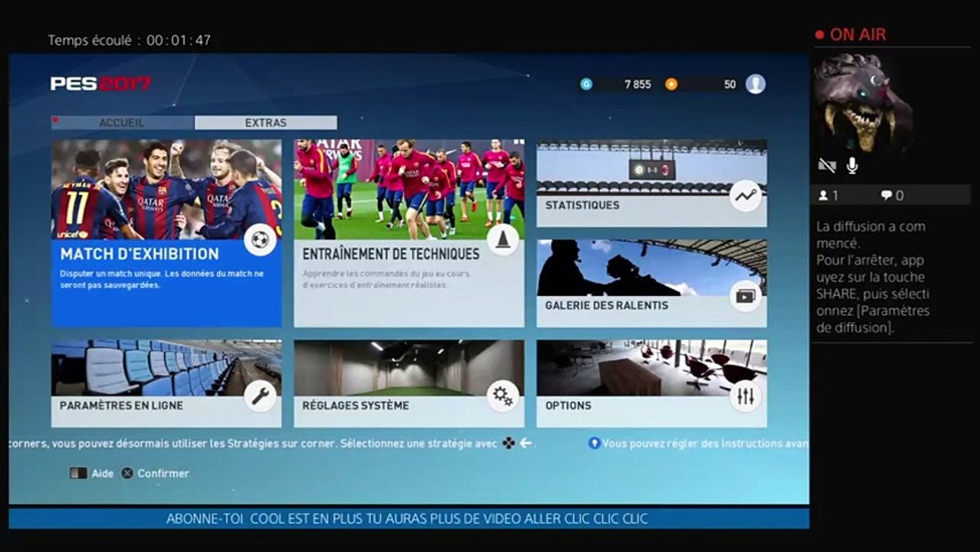This screenshot has height=552, width=980.
Task: Switch to the ACCUEIL tab
Action: pyautogui.click(x=123, y=123)
